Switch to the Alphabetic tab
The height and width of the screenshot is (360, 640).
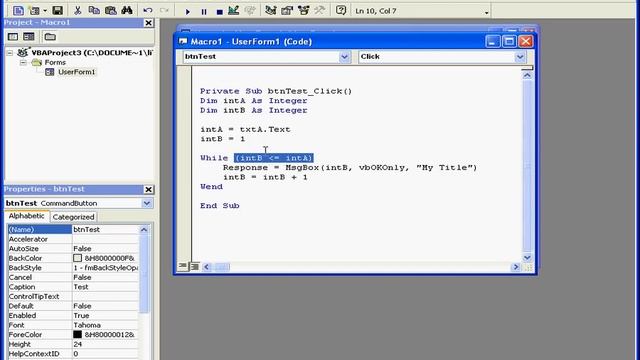[27, 216]
